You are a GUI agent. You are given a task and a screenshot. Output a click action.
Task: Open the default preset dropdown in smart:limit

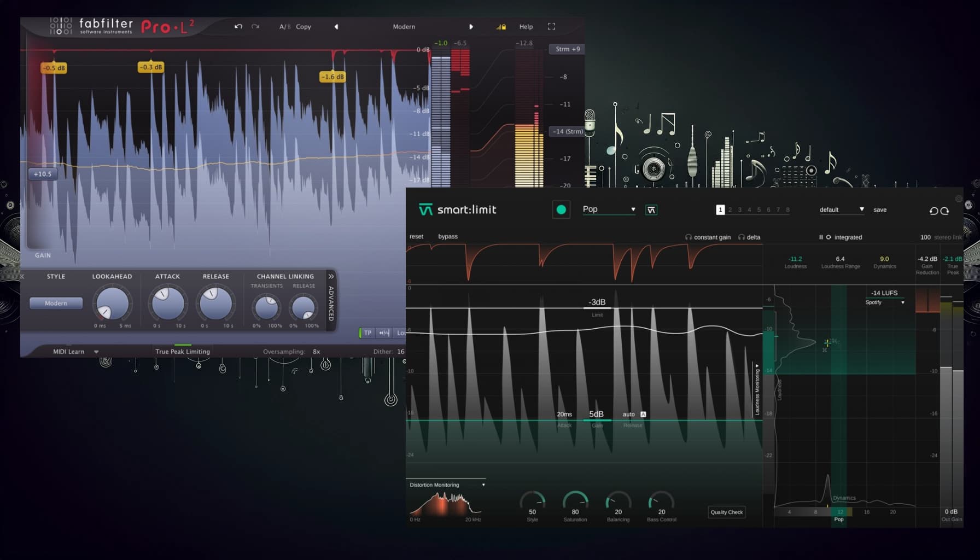point(842,209)
